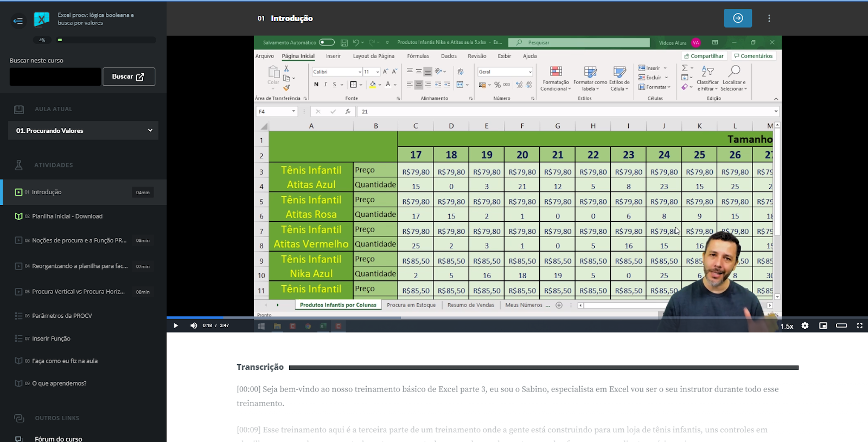Click the Compartilhar button in Excel

[x=704, y=56]
